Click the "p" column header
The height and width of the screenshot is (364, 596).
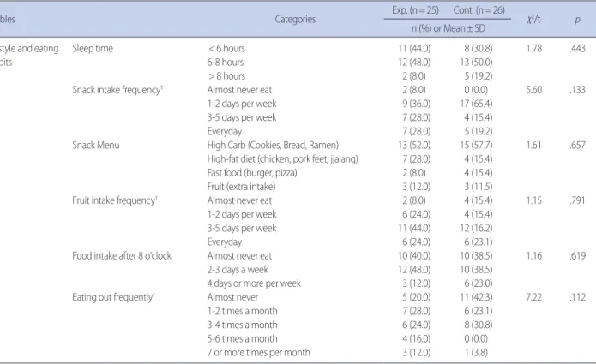(577, 20)
